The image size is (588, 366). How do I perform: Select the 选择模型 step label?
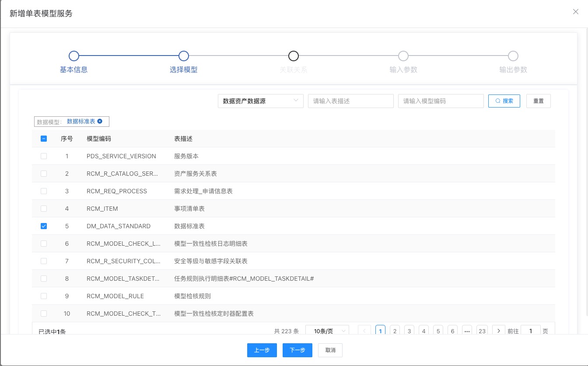(184, 70)
